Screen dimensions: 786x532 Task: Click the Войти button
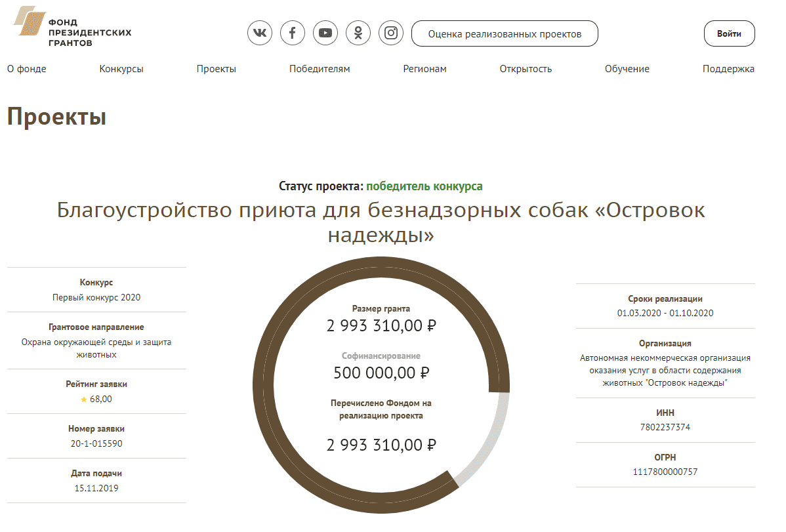coord(729,33)
